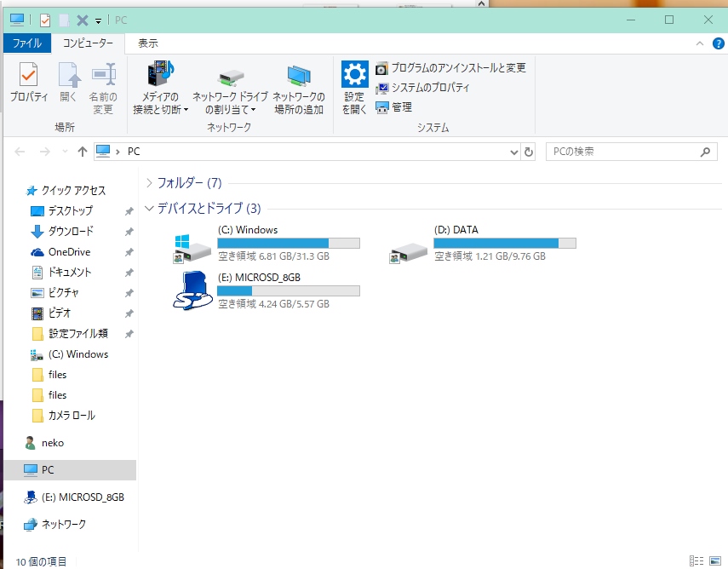Click Map network drive (ネットワークドライブの割り当て) icon
This screenshot has height=569, width=728.
[x=230, y=89]
